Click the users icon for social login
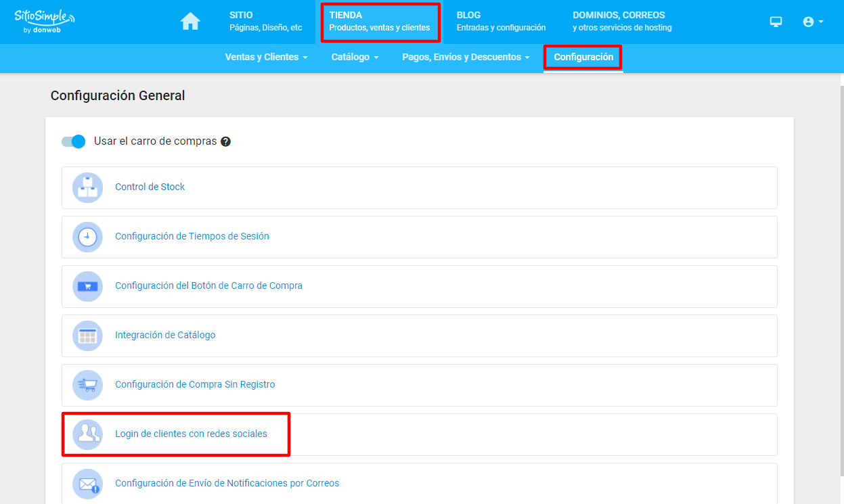This screenshot has height=504, width=844. (x=87, y=434)
